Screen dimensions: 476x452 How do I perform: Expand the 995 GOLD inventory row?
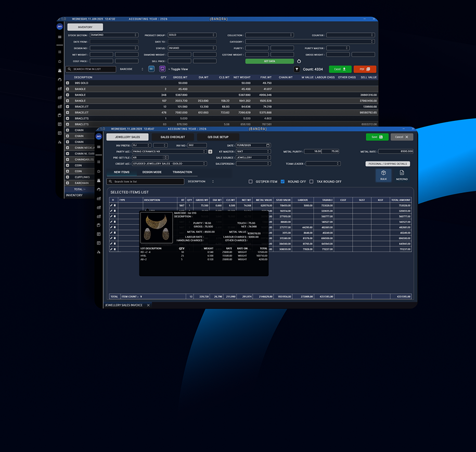point(68,83)
